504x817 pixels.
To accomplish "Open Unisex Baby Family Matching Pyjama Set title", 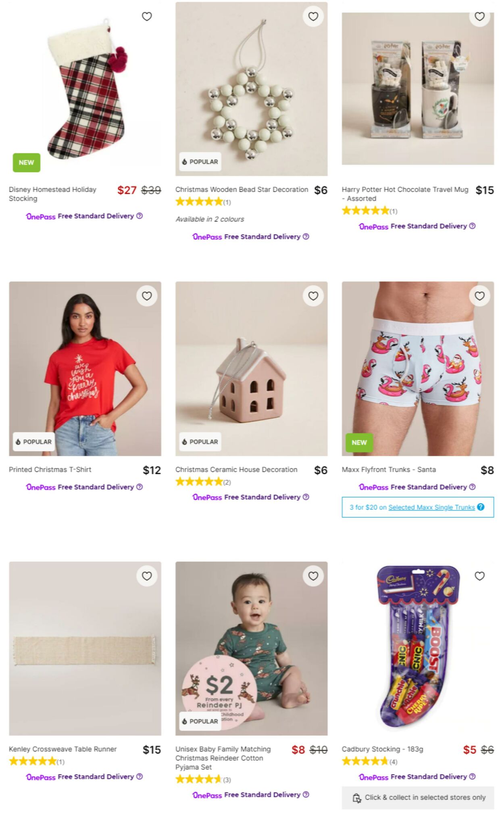I will (223, 758).
